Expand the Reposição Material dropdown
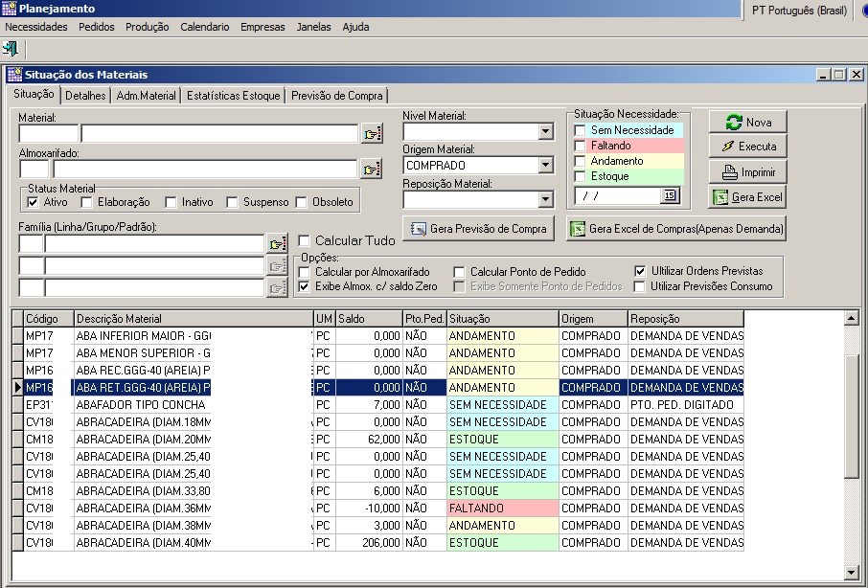The height and width of the screenshot is (588, 868). (545, 199)
